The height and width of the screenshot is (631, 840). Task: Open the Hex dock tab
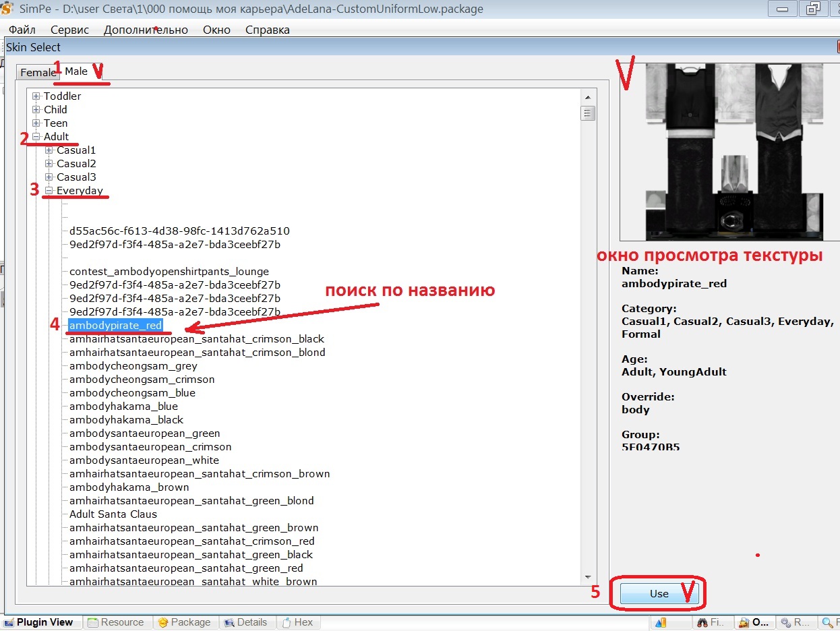pos(297,622)
